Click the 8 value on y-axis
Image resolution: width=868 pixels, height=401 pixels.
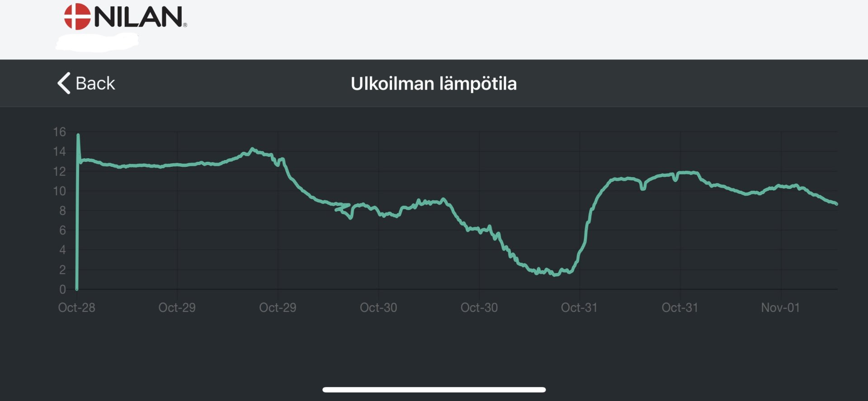pos(62,211)
